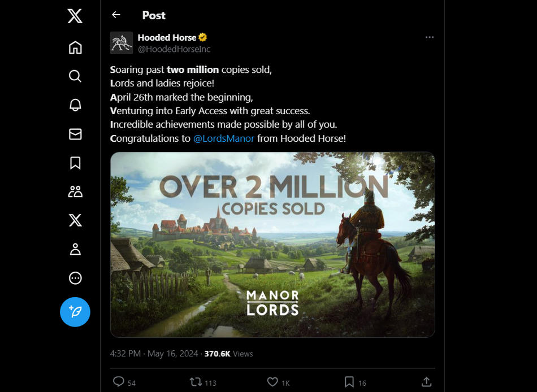The width and height of the screenshot is (537, 392).
Task: Open your Profile page
Action: pos(75,249)
